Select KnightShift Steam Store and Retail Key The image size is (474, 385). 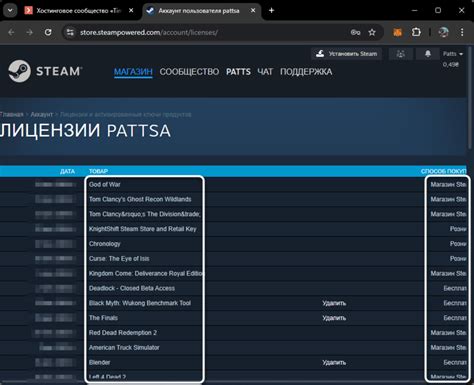pyautogui.click(x=143, y=229)
